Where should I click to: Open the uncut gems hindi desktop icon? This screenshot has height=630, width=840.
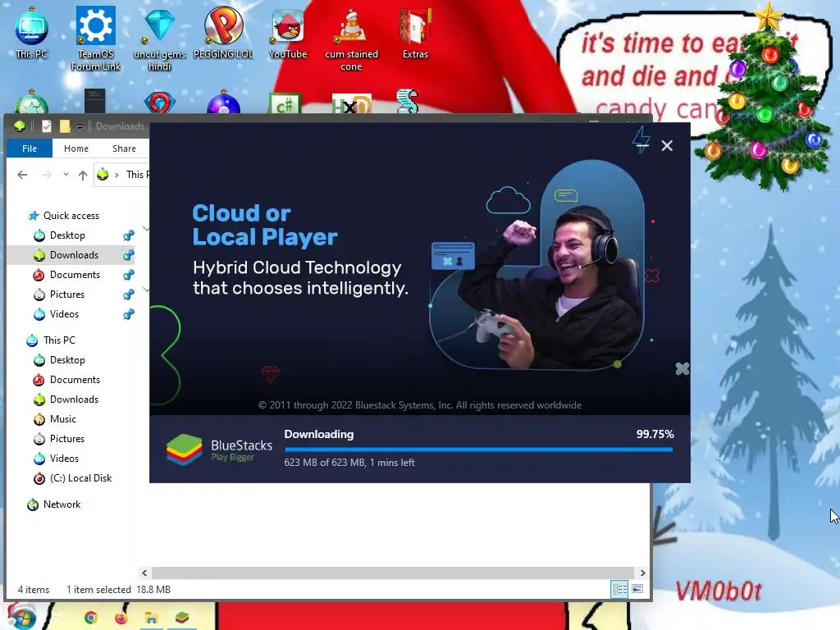coord(160,39)
